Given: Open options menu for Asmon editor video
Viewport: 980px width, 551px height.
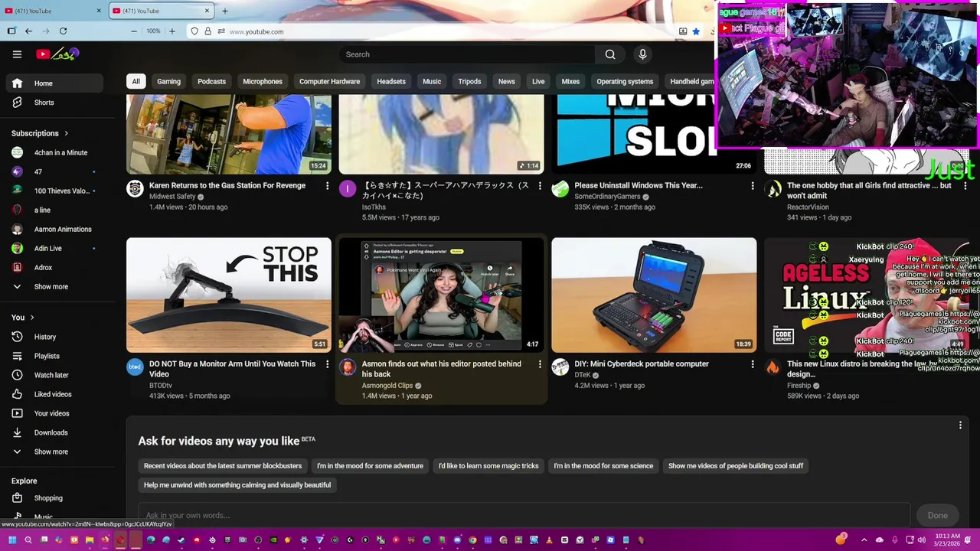Looking at the screenshot, I should [540, 364].
